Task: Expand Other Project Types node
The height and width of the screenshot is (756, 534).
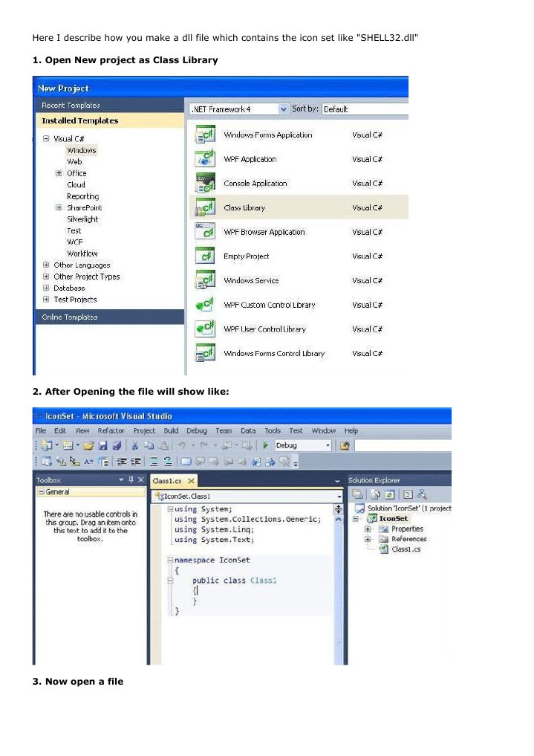Action: 46,277
